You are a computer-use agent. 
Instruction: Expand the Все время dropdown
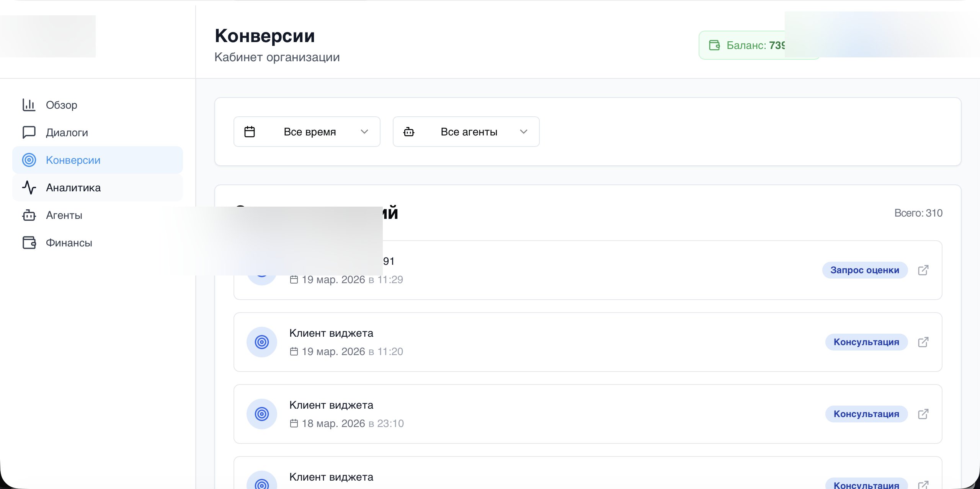point(307,131)
